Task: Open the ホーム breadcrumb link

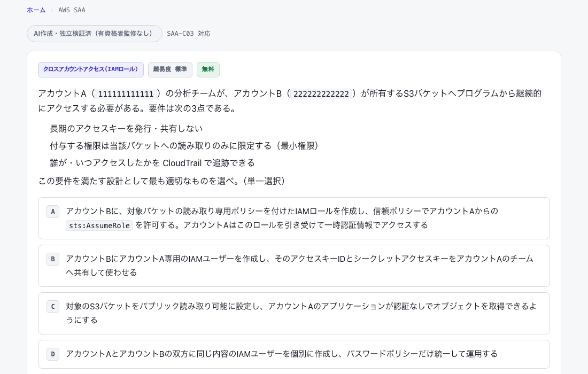Action: pos(36,10)
